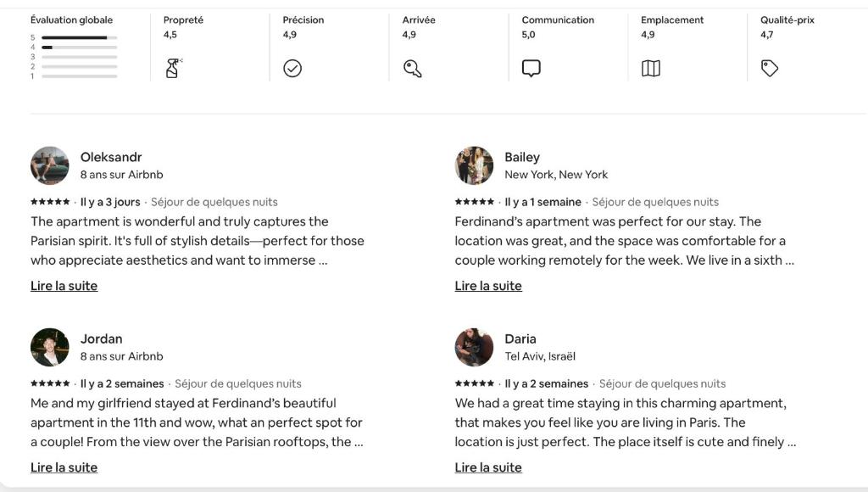This screenshot has width=868, height=492.
Task: Expand Bailey's review with Lire la suite
Action: (x=488, y=286)
